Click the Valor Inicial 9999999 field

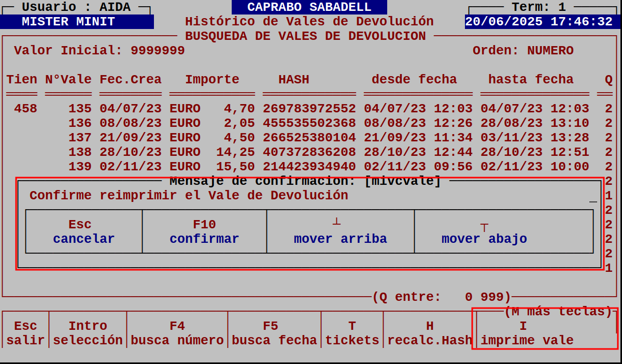tap(96, 50)
